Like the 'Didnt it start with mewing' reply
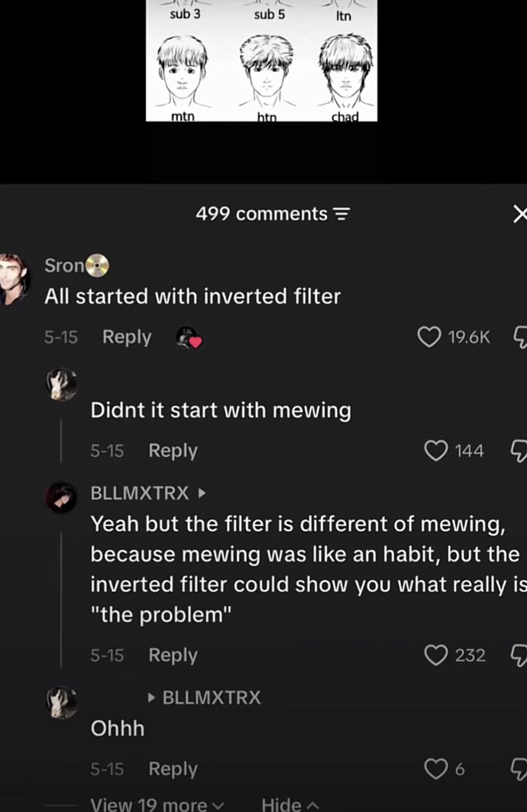 pyautogui.click(x=436, y=451)
